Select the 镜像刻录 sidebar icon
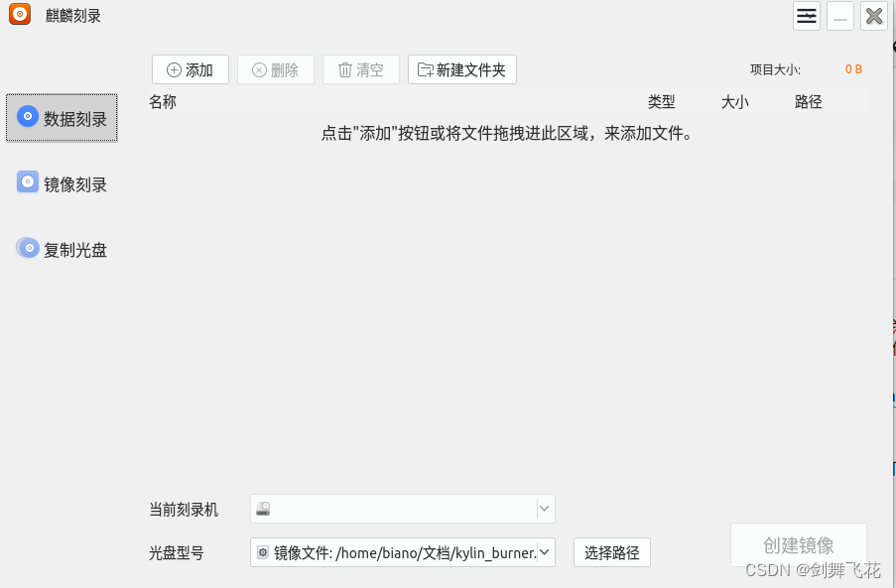This screenshot has height=588, width=896. tap(27, 182)
